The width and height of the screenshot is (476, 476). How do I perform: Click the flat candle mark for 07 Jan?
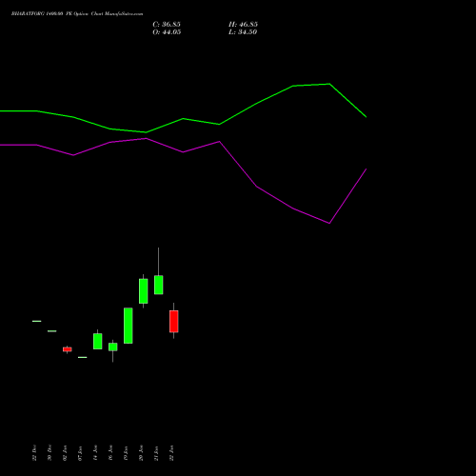(83, 357)
